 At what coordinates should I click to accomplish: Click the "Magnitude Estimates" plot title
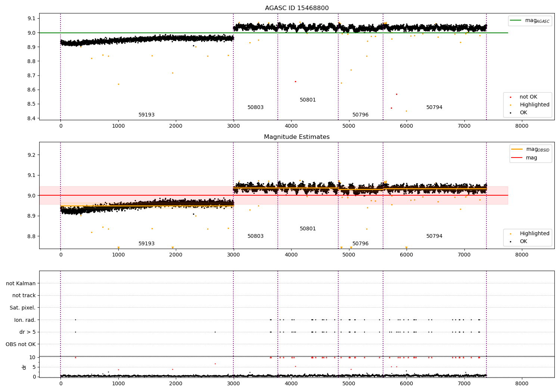[x=297, y=137]
